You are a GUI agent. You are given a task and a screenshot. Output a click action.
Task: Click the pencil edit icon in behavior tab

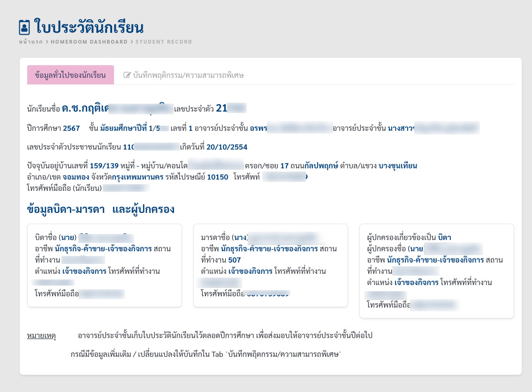pos(127,75)
